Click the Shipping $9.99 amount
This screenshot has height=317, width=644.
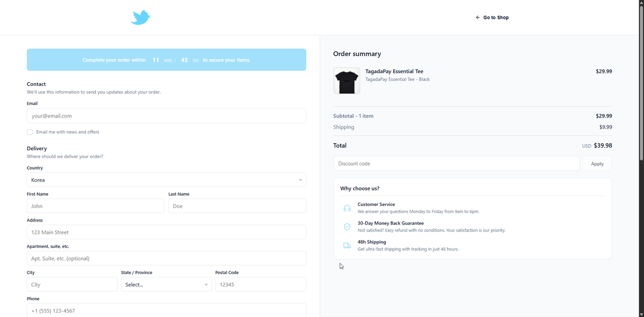tap(606, 127)
